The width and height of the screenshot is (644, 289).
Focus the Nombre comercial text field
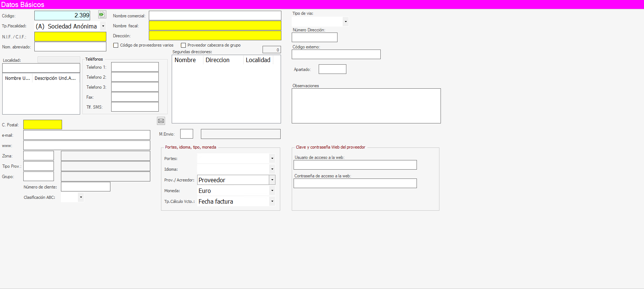[x=215, y=16]
